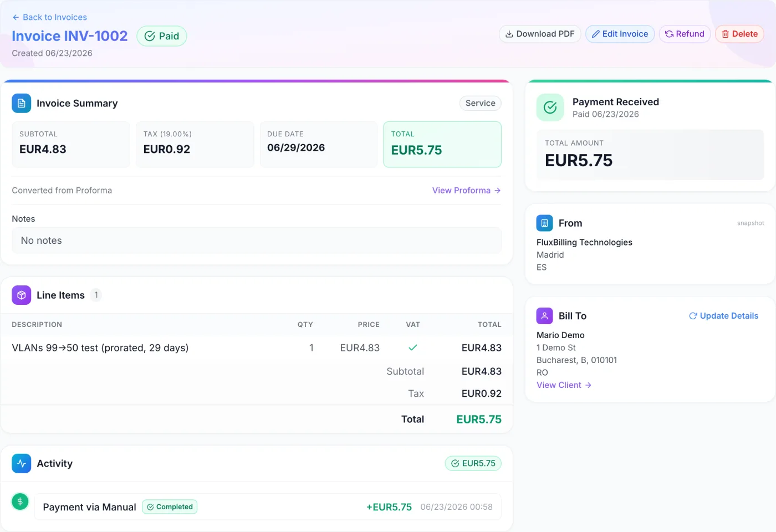Click the Completed status badge
The image size is (776, 532).
(170, 507)
